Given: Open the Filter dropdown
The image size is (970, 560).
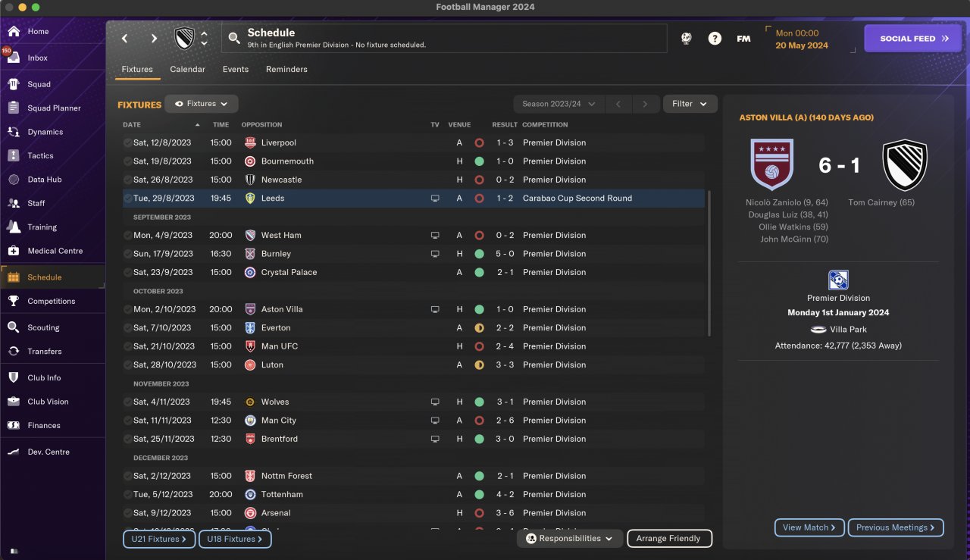Looking at the screenshot, I should [690, 104].
